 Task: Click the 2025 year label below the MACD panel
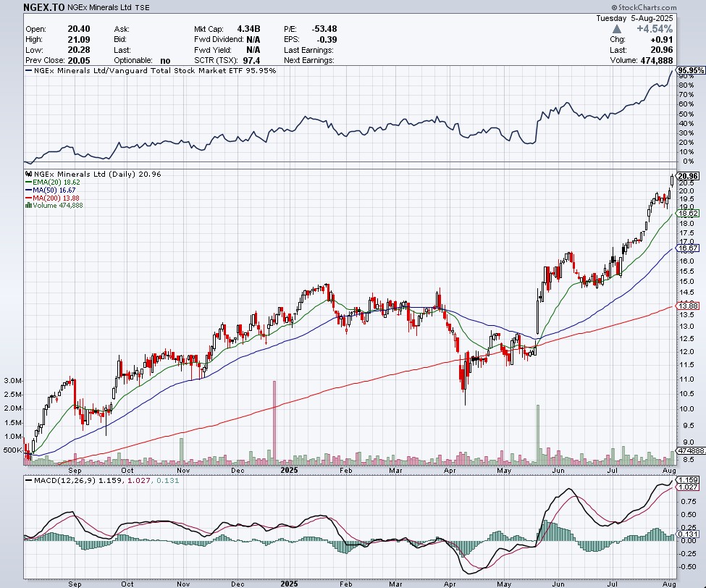(x=289, y=584)
